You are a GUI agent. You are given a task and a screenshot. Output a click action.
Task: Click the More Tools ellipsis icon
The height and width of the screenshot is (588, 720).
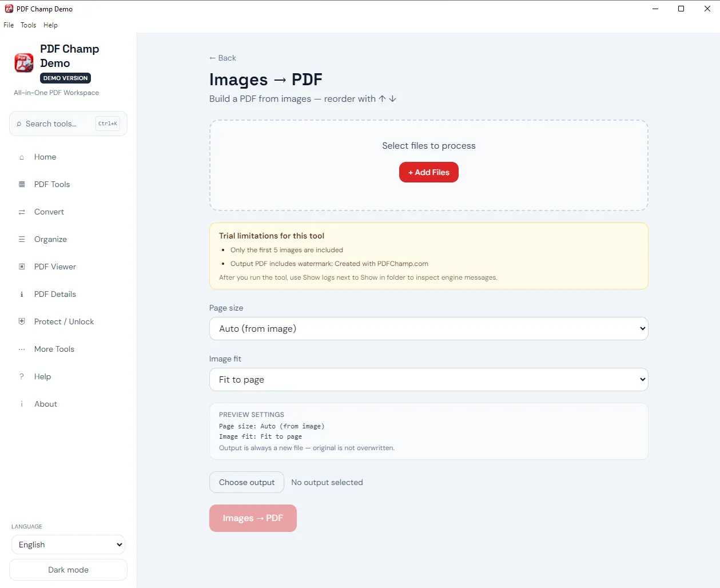coord(22,349)
